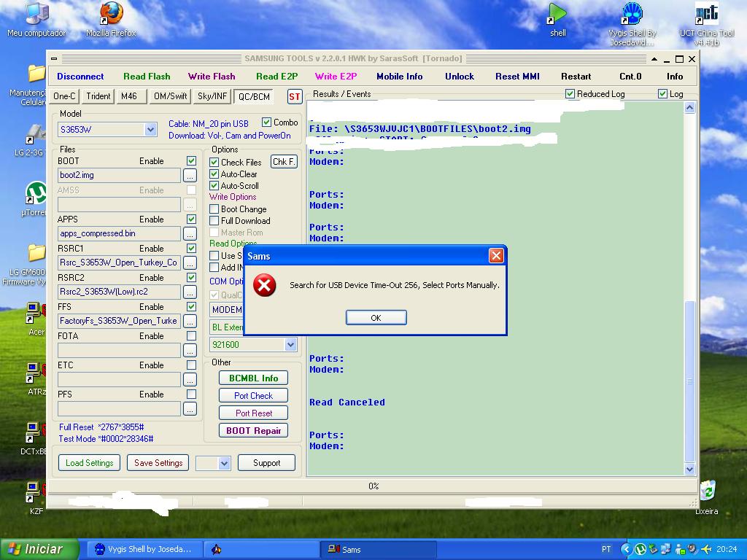The image size is (747, 560).
Task: Enable the FOTA file checkbox
Action: [192, 335]
